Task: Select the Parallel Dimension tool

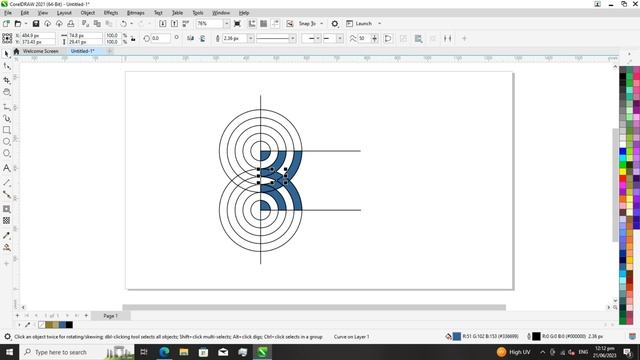Action: 7,182
